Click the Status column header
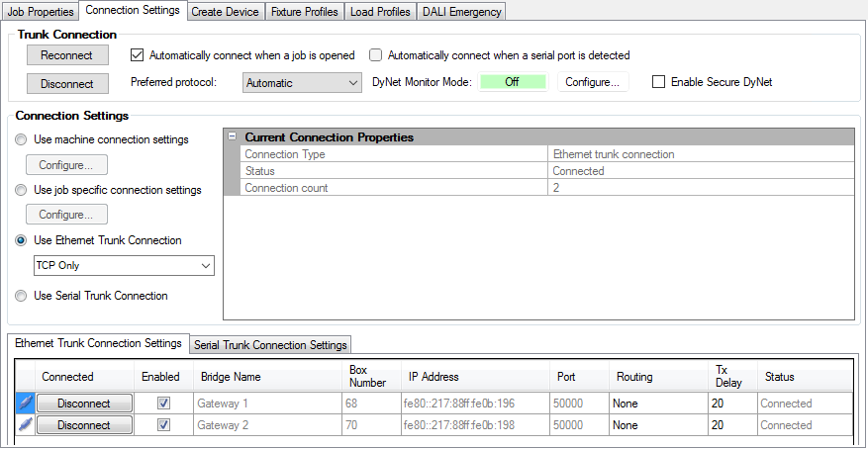 [x=805, y=377]
